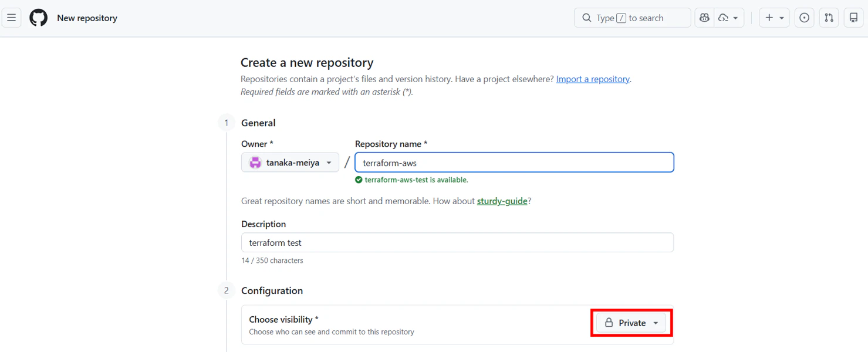Open repositories icon at header end
The width and height of the screenshot is (868, 355).
853,18
